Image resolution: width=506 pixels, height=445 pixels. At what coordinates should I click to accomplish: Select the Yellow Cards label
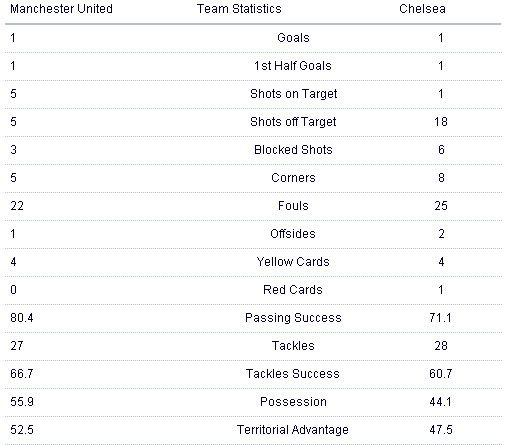coord(293,262)
